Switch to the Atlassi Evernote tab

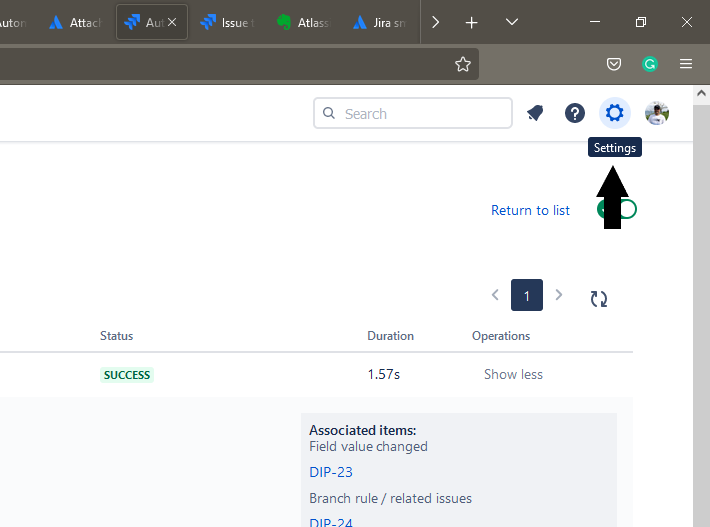click(x=304, y=22)
